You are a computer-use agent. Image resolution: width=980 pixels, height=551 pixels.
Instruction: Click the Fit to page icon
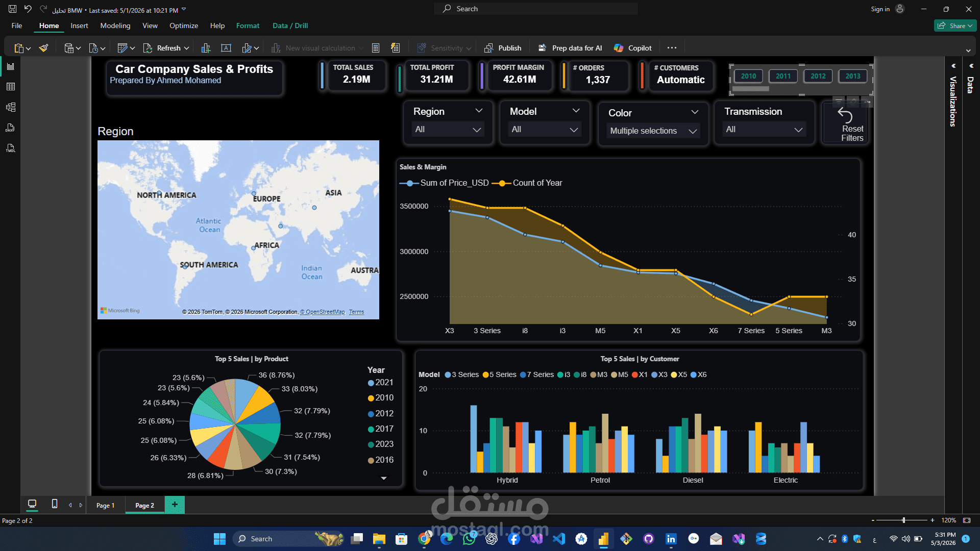[x=967, y=520]
